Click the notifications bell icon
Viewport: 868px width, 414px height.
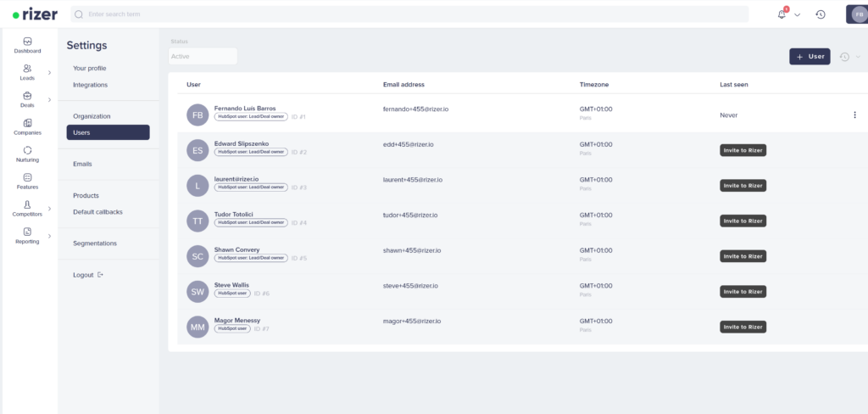click(x=782, y=14)
